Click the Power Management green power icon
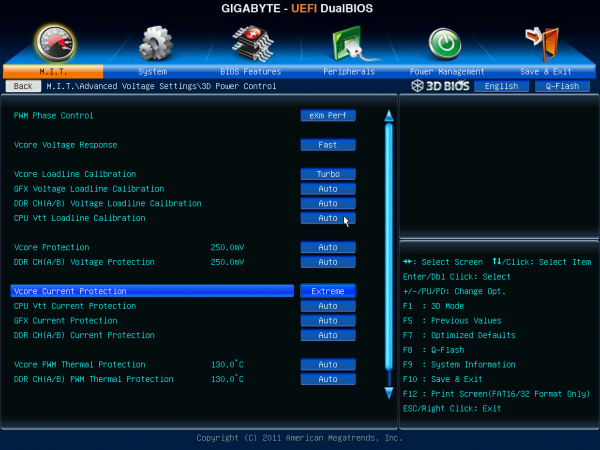The height and width of the screenshot is (450, 600). point(445,44)
